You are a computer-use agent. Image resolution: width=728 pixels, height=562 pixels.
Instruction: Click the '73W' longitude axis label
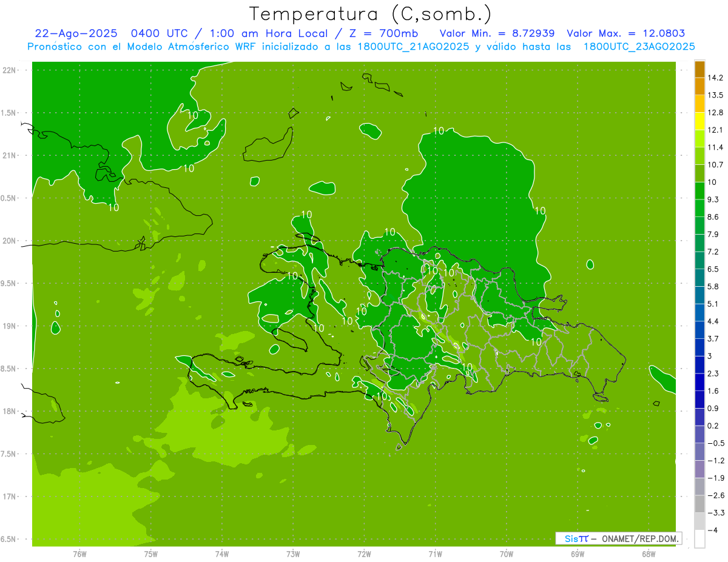coord(293,554)
